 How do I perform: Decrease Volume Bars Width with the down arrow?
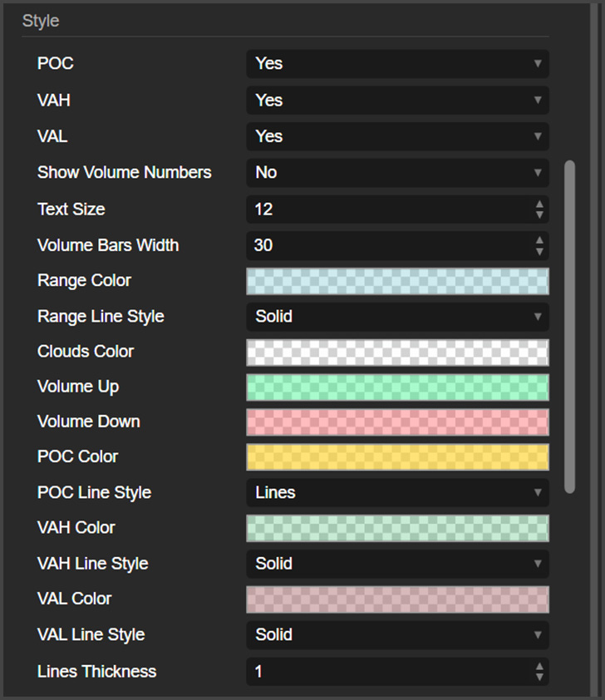tap(539, 249)
